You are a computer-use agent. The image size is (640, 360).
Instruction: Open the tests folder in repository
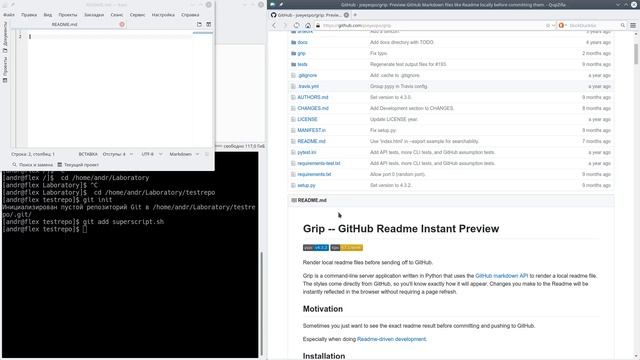pyautogui.click(x=302, y=64)
